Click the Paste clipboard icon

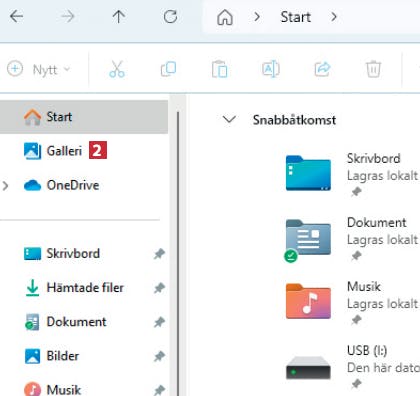coord(220,69)
